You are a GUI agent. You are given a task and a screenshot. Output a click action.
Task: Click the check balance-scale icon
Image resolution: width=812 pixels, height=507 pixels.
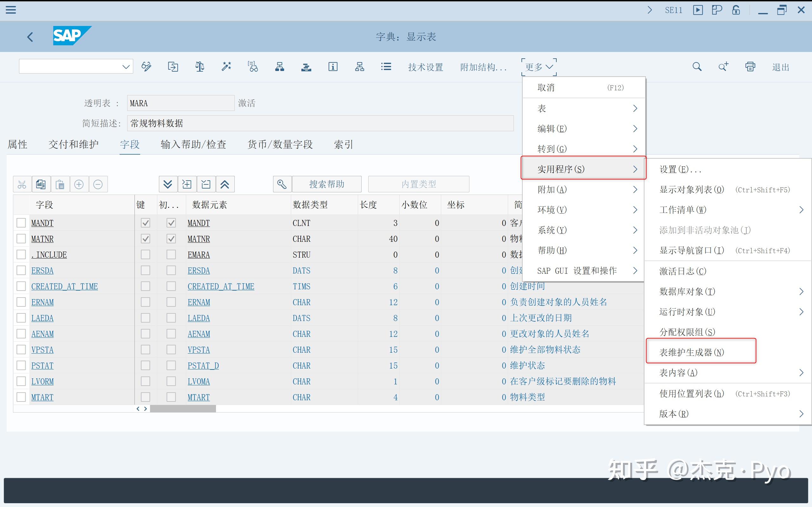pos(200,67)
